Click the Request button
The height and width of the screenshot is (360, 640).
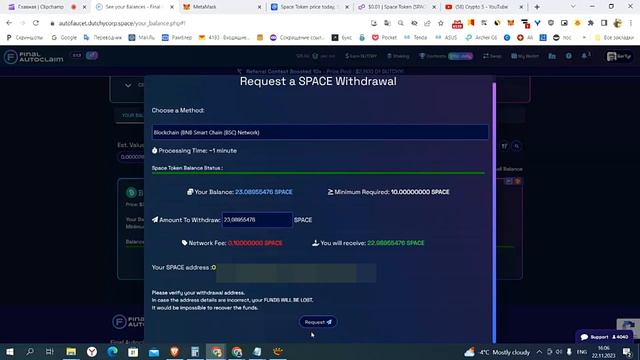pyautogui.click(x=318, y=322)
